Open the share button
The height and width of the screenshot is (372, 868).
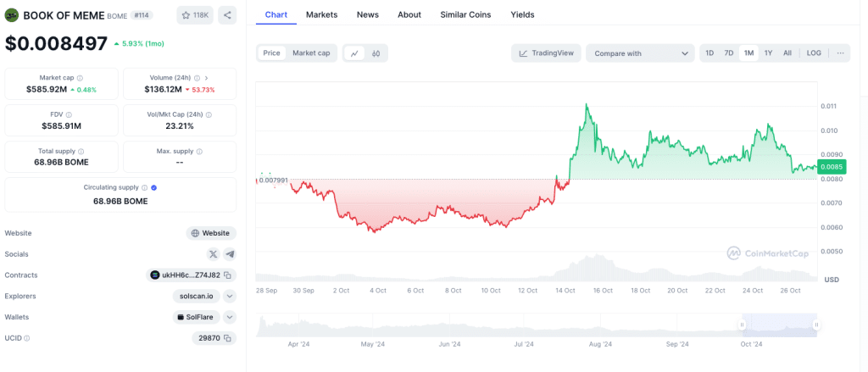point(227,15)
